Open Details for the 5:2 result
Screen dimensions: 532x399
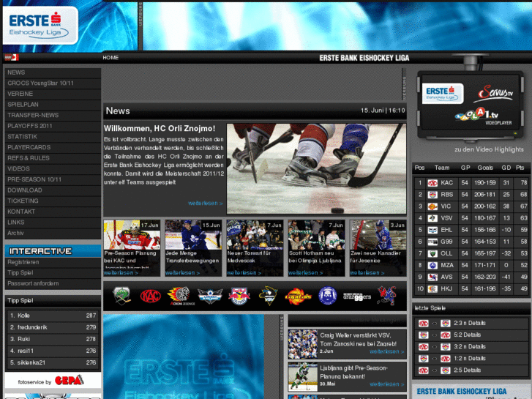pyautogui.click(x=472, y=335)
